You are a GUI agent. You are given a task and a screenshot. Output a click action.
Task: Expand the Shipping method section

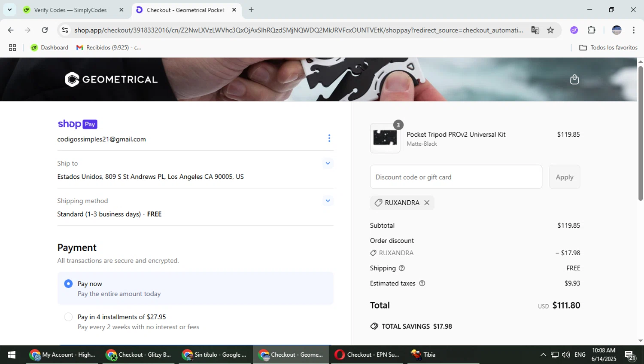[328, 201]
